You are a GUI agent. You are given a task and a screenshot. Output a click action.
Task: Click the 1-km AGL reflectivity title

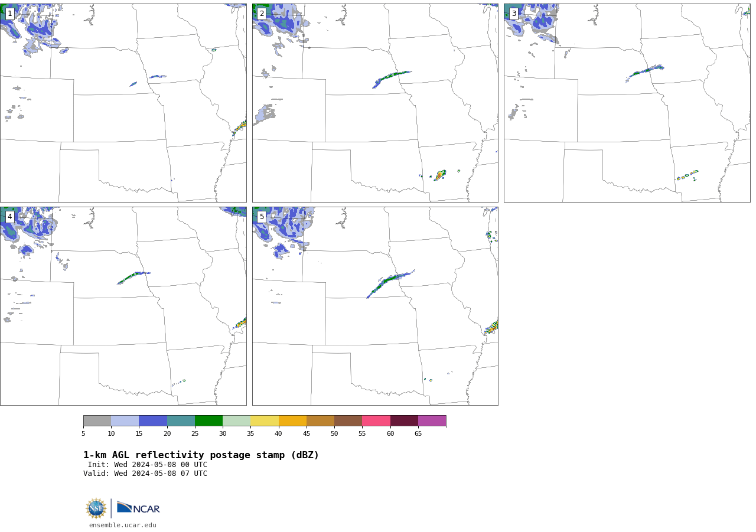coord(201,455)
